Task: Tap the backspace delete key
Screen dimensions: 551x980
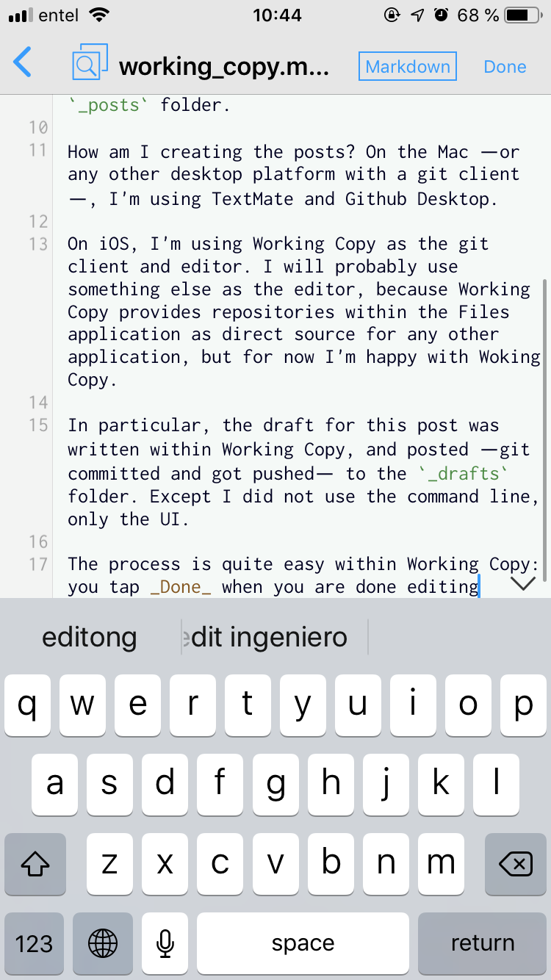Action: pos(516,865)
